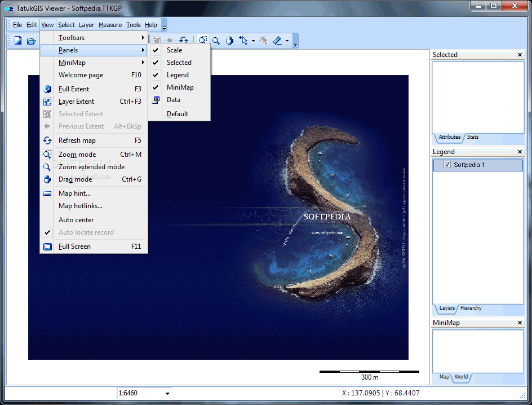Choose Map hotlinks... menu entry
Viewport: 532px width, 405px height.
click(94, 206)
